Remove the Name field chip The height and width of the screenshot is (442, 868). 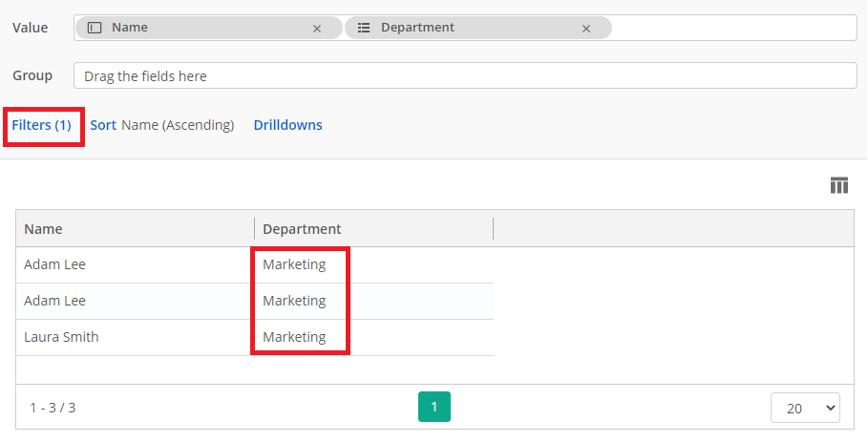(x=317, y=29)
